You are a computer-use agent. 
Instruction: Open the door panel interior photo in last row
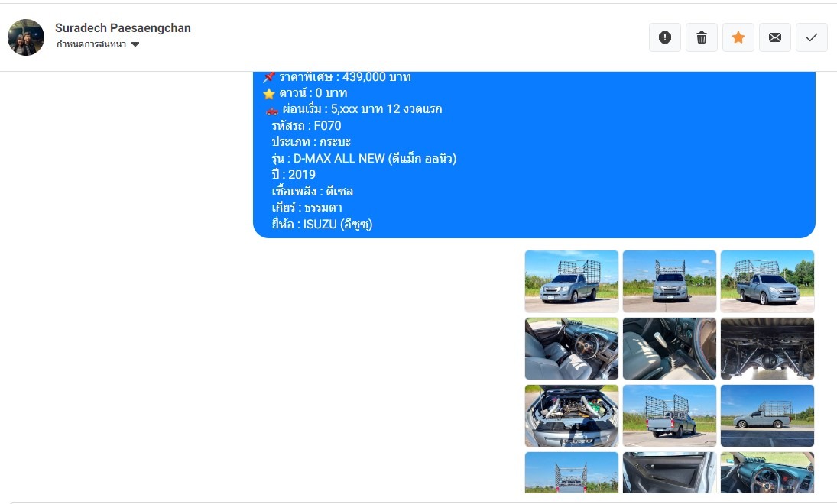coord(670,473)
